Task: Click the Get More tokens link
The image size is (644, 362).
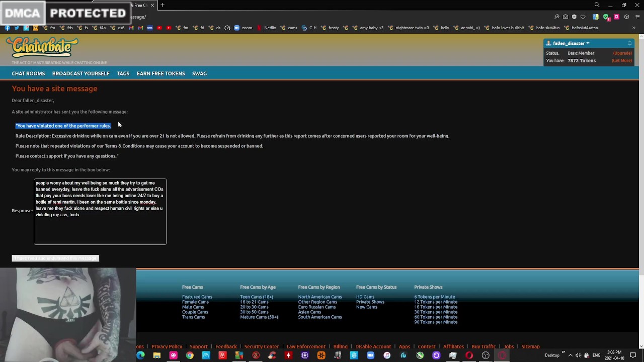Action: click(x=621, y=60)
